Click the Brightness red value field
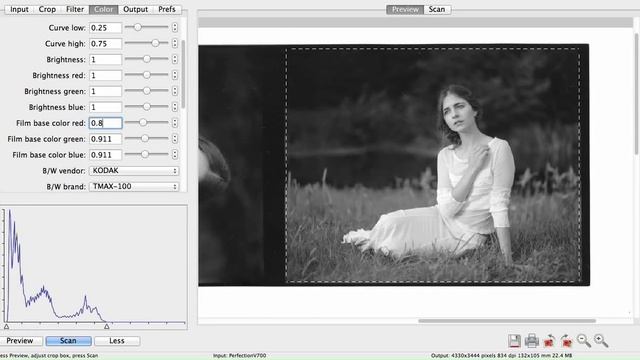Screen dimensions: 640x360 [105, 76]
